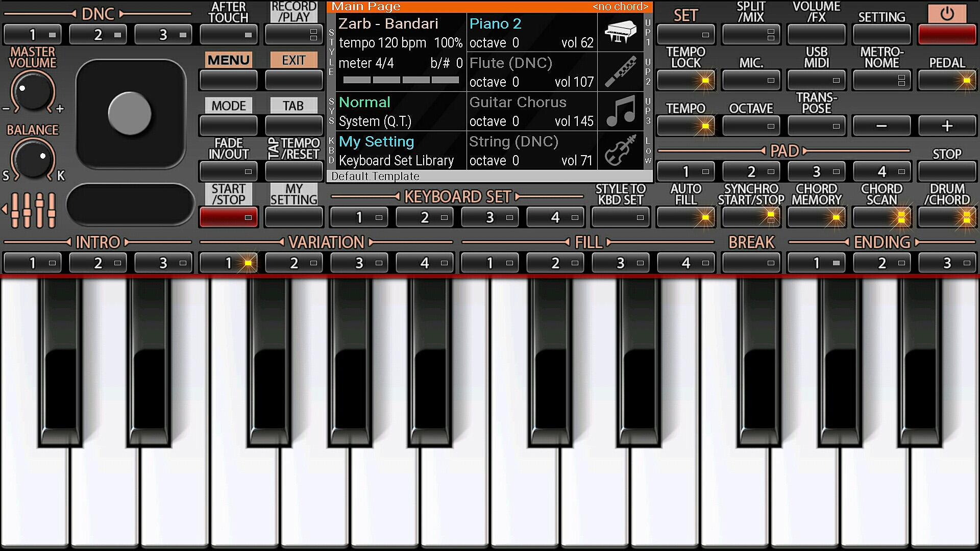The image size is (980, 551).
Task: Select the violin icon for String voice
Action: click(x=620, y=151)
